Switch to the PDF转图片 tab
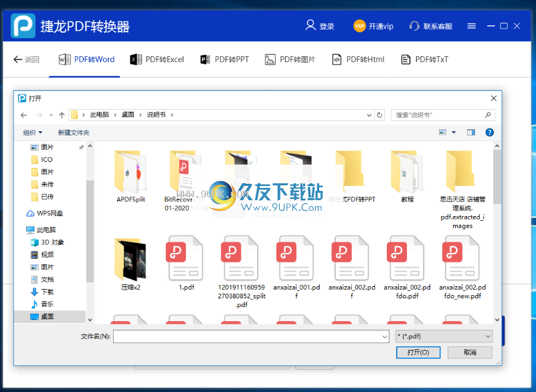 point(290,60)
